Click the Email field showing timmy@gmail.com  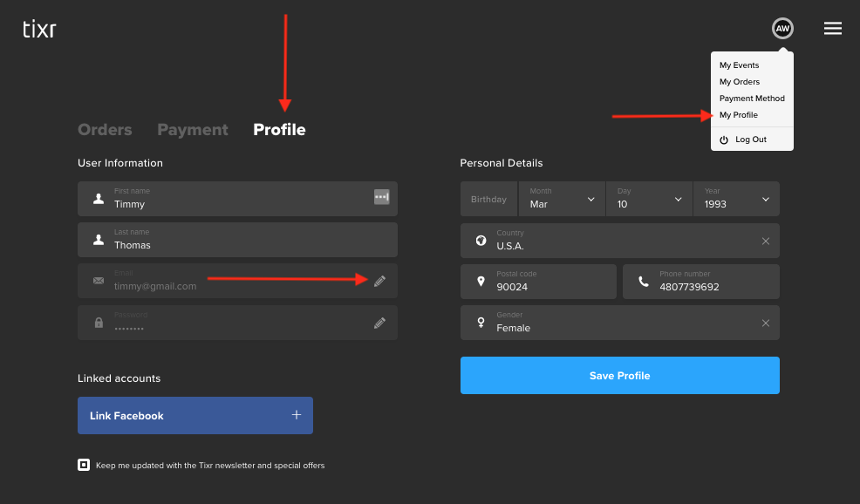237,281
